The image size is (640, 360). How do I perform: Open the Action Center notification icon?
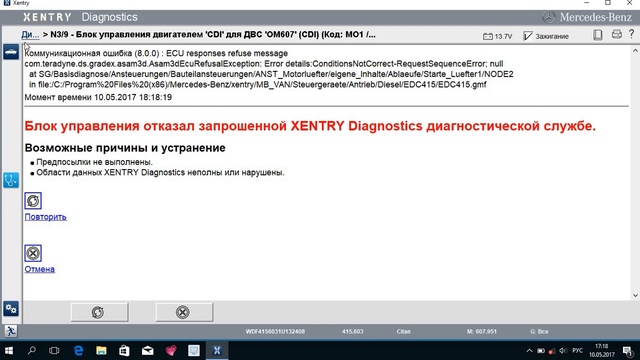(628, 351)
